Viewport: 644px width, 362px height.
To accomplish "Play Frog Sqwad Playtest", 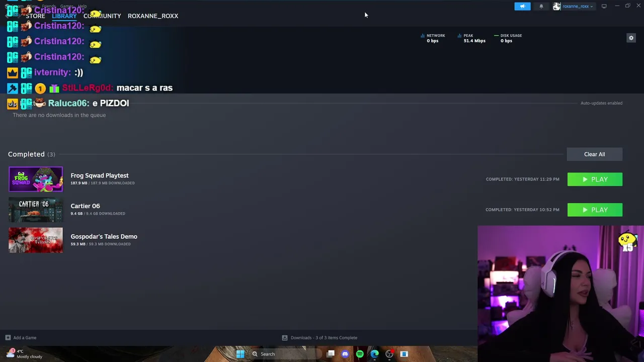I will (x=595, y=179).
